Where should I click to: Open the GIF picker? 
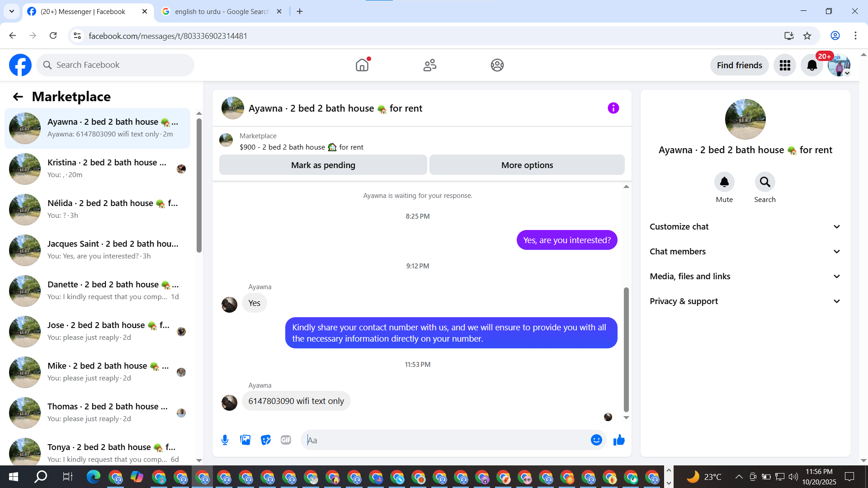pos(286,440)
